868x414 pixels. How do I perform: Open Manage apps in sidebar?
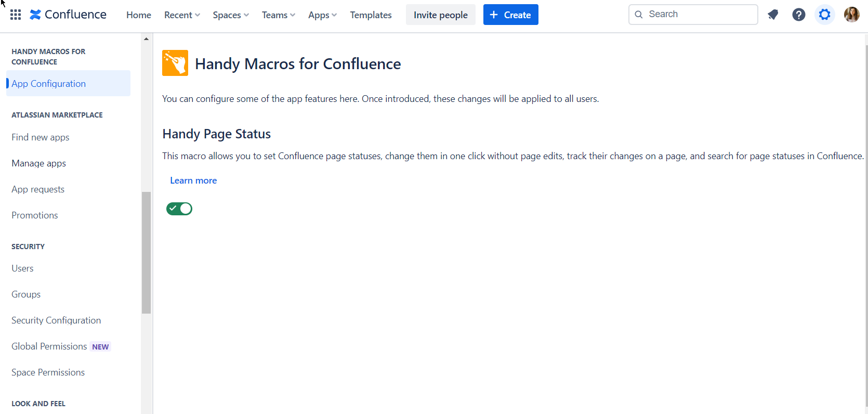pos(39,163)
